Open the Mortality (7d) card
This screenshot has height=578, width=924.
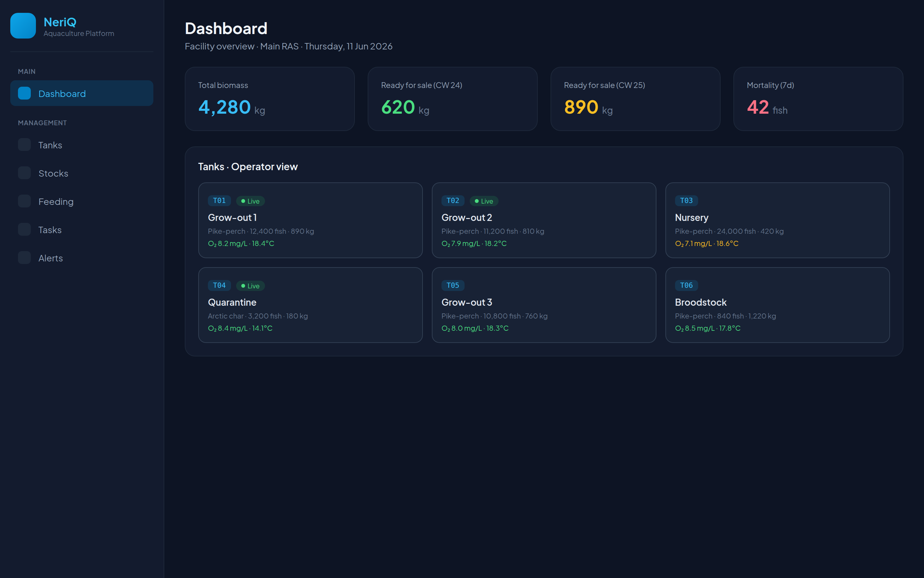tap(818, 99)
